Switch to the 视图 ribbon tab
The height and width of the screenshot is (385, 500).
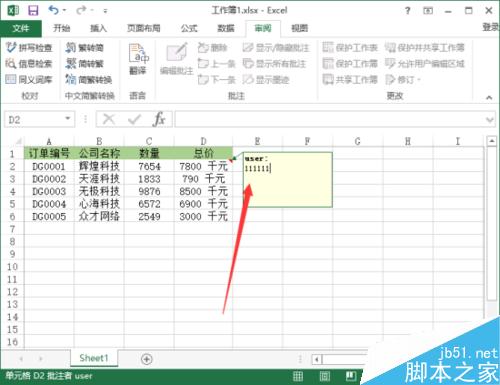pos(299,29)
